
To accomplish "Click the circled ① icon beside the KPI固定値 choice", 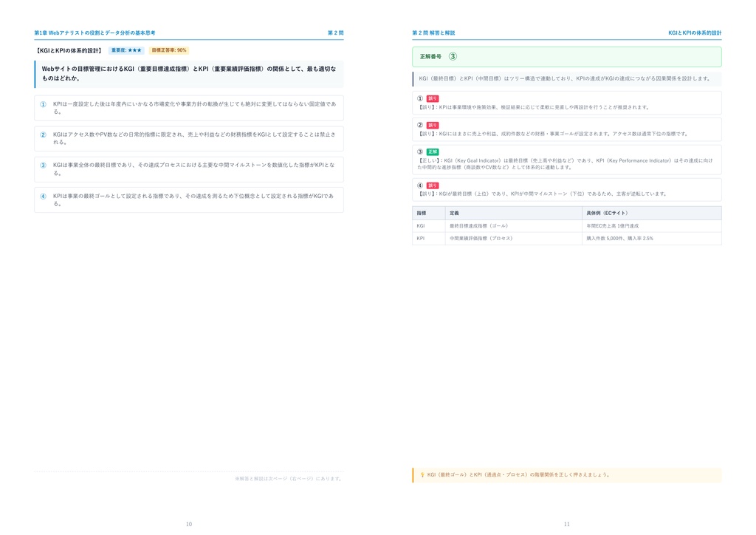I will [x=43, y=104].
